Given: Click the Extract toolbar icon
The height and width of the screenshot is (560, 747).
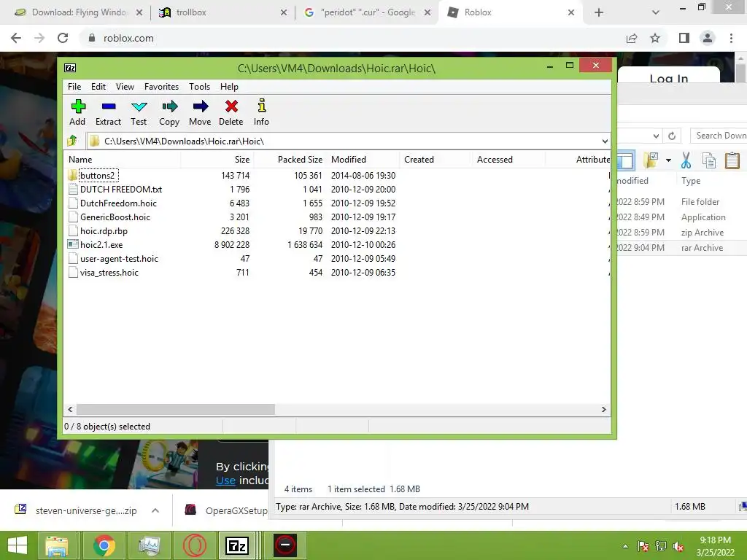Looking at the screenshot, I should [108, 112].
